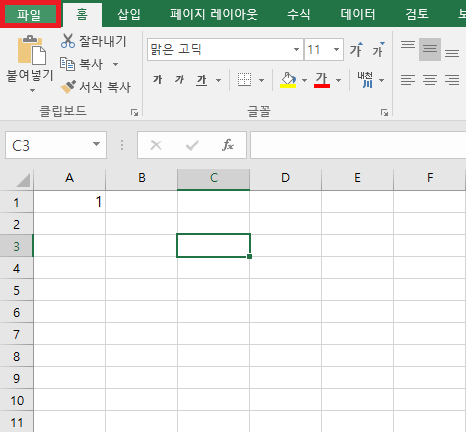Select row 7 header
The height and width of the screenshot is (432, 466).
pos(16,334)
